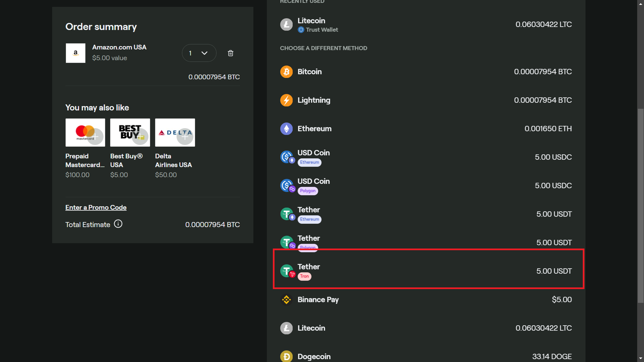Click the Bitcoin coin icon
The image size is (644, 362).
click(286, 72)
